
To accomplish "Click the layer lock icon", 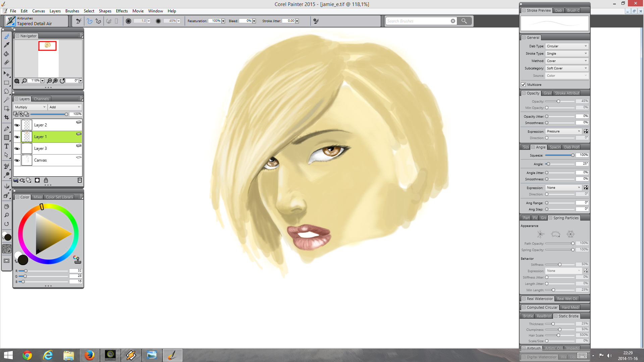I will pos(46,180).
